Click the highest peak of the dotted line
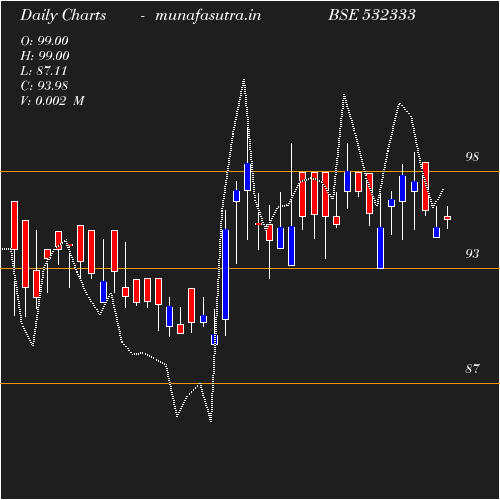This screenshot has width=500, height=500. 244,80
